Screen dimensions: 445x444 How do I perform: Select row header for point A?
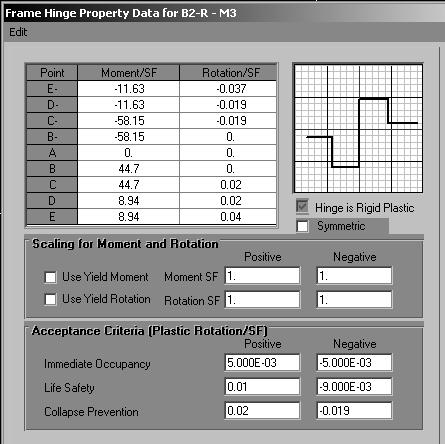click(52, 153)
